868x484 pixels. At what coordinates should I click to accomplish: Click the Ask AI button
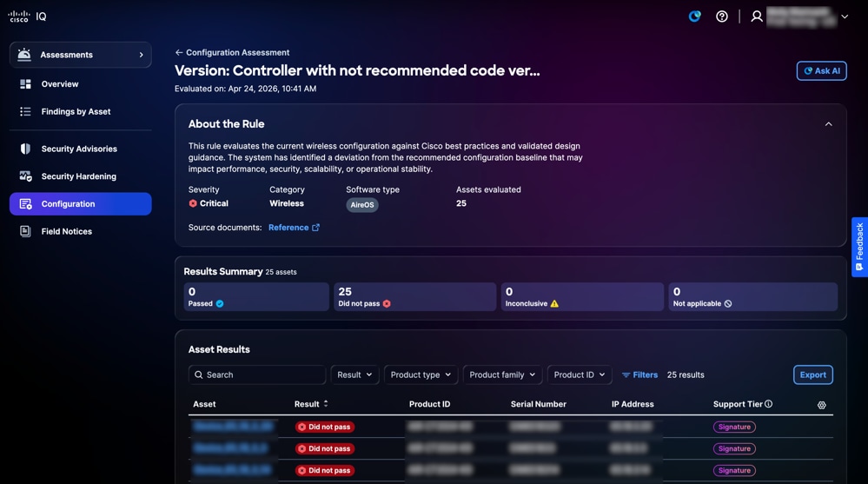[x=821, y=71]
